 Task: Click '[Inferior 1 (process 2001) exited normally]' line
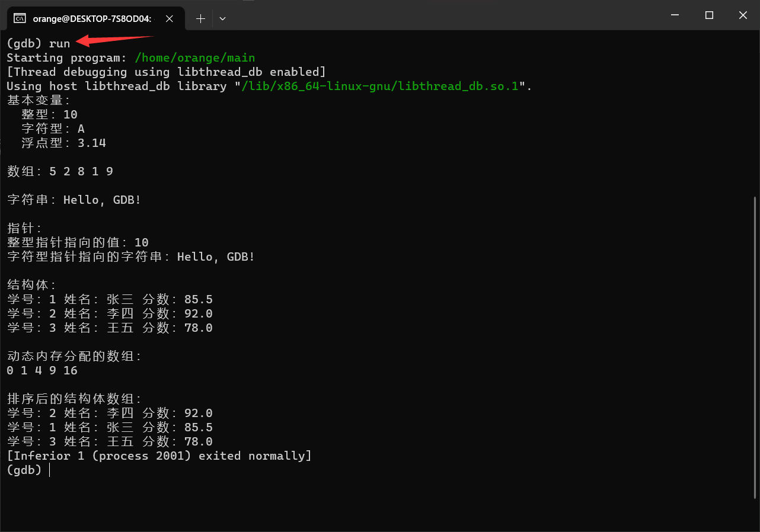[159, 456]
